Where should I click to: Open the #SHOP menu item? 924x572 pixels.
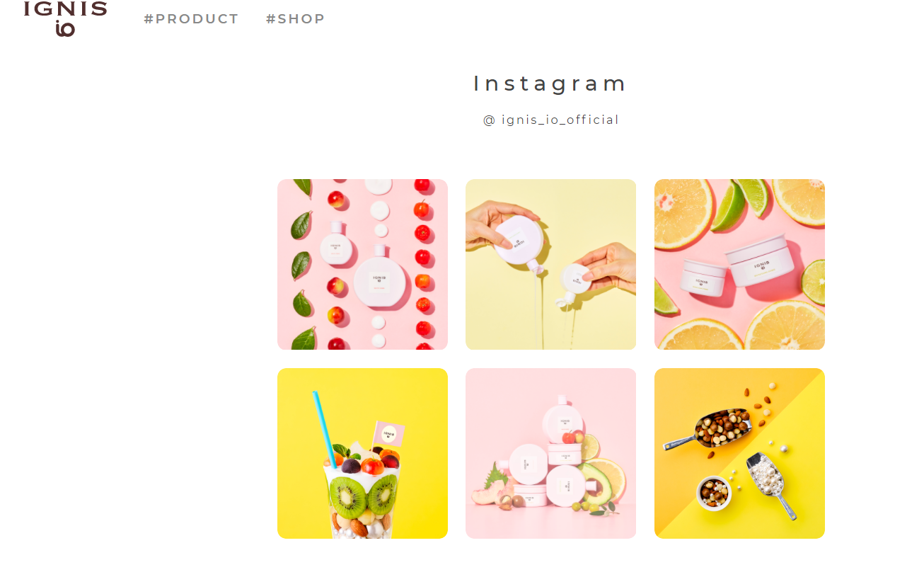(x=295, y=19)
